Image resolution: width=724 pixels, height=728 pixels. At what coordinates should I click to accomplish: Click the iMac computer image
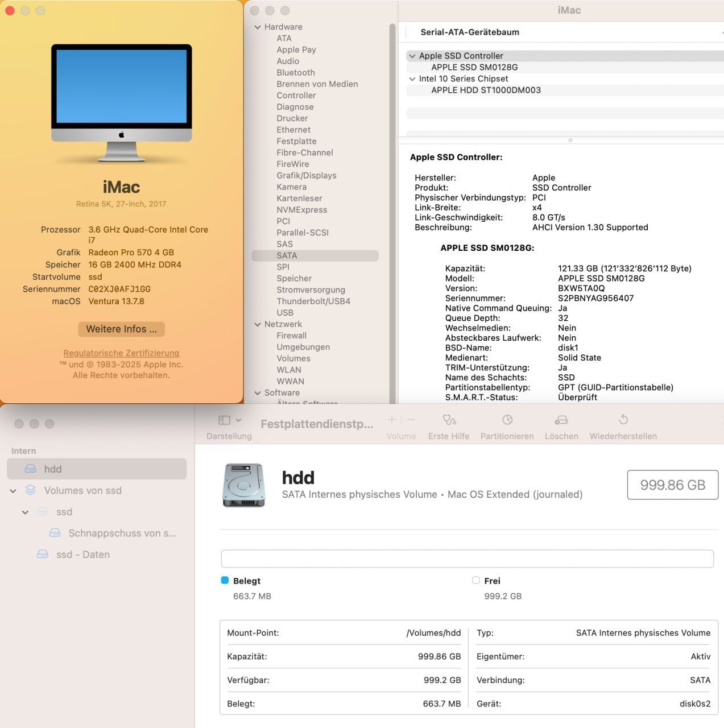(x=121, y=104)
